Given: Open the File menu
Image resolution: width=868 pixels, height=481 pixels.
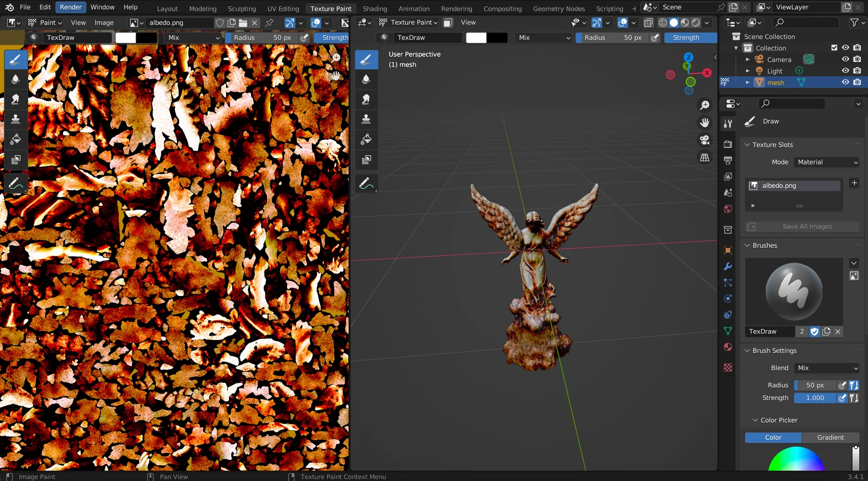Looking at the screenshot, I should [x=25, y=7].
